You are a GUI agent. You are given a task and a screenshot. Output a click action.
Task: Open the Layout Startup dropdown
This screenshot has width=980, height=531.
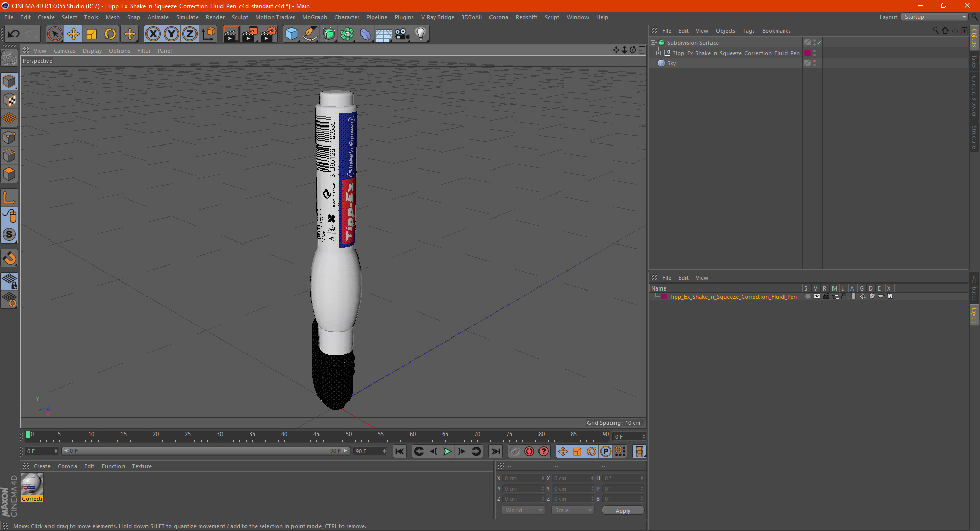coord(935,17)
